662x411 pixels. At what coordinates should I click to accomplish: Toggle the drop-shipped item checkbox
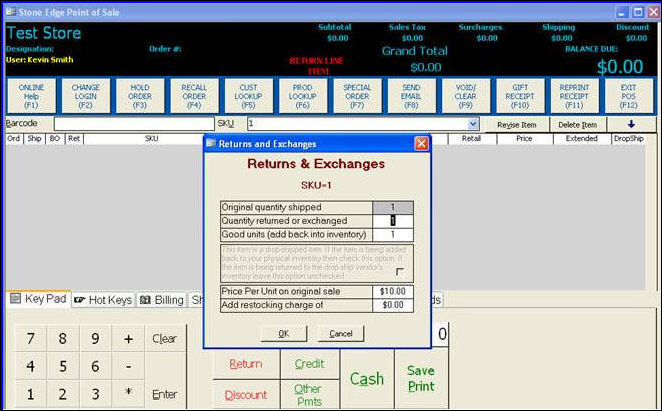click(x=399, y=272)
